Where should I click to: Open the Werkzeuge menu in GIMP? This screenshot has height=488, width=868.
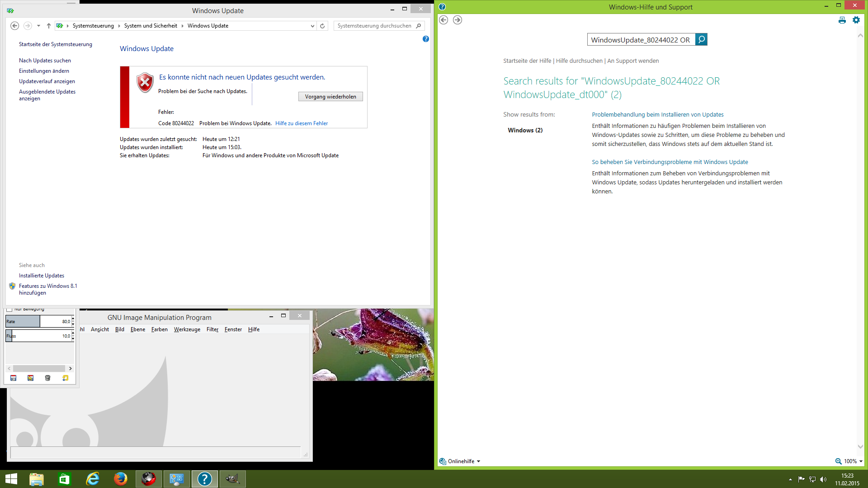(187, 329)
